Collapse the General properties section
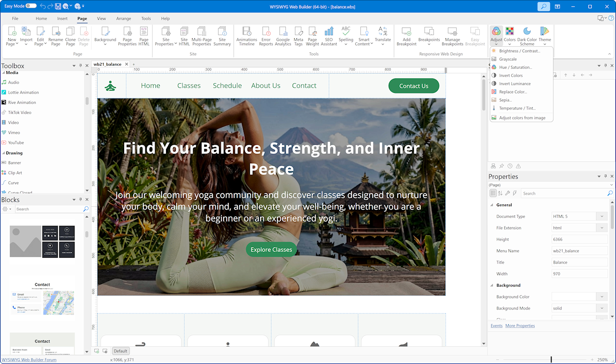Viewport: 616px width, 364px height. click(x=491, y=205)
